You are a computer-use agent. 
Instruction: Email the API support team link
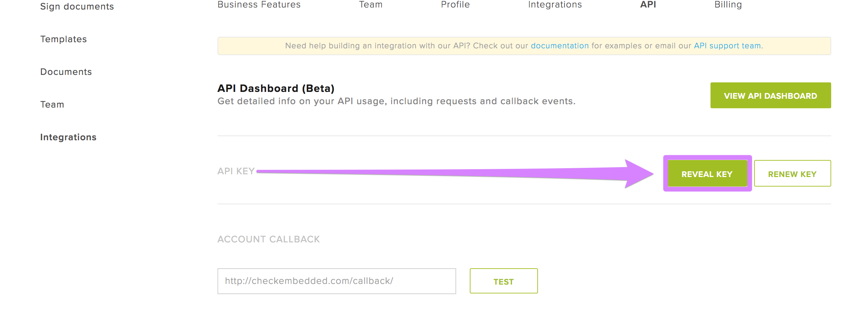pos(728,46)
